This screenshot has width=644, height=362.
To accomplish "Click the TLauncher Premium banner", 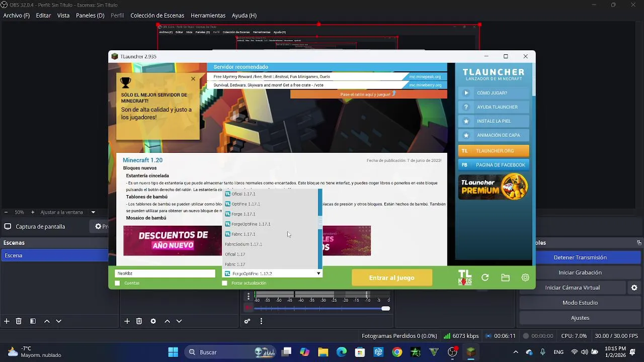I will (x=494, y=187).
